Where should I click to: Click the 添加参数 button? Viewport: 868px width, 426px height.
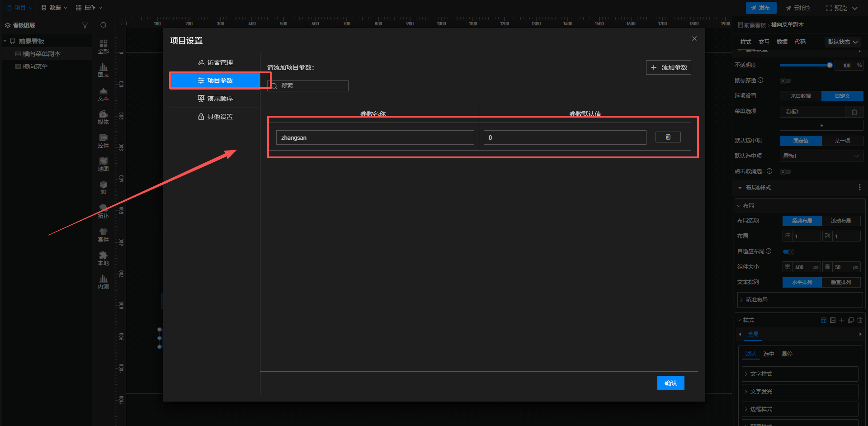click(x=668, y=67)
